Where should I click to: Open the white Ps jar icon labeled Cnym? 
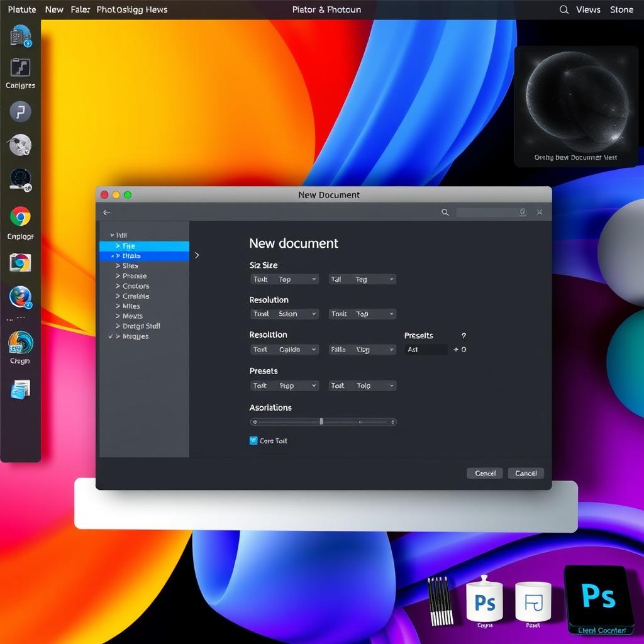coord(485,599)
